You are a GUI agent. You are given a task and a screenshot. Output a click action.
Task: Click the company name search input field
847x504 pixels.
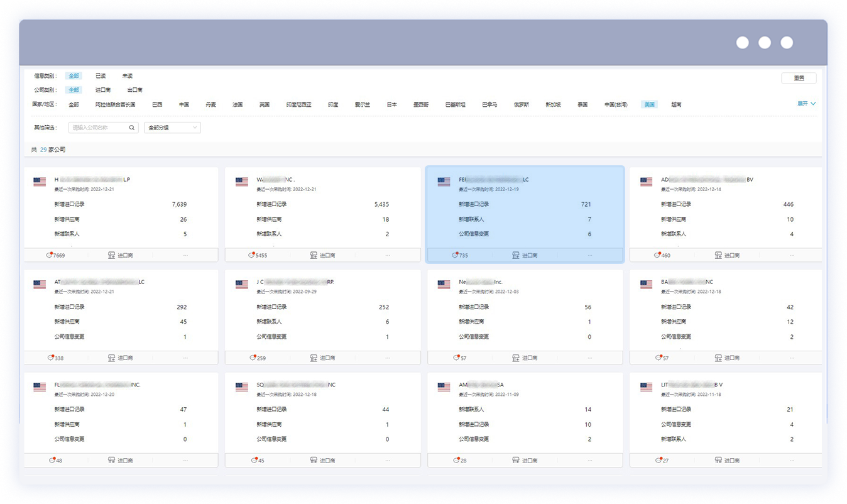click(99, 128)
